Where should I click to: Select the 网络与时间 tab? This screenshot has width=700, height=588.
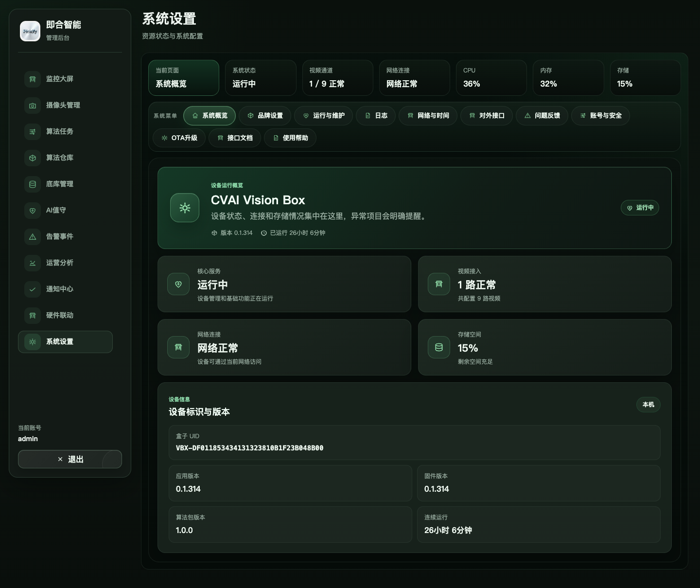click(x=428, y=115)
